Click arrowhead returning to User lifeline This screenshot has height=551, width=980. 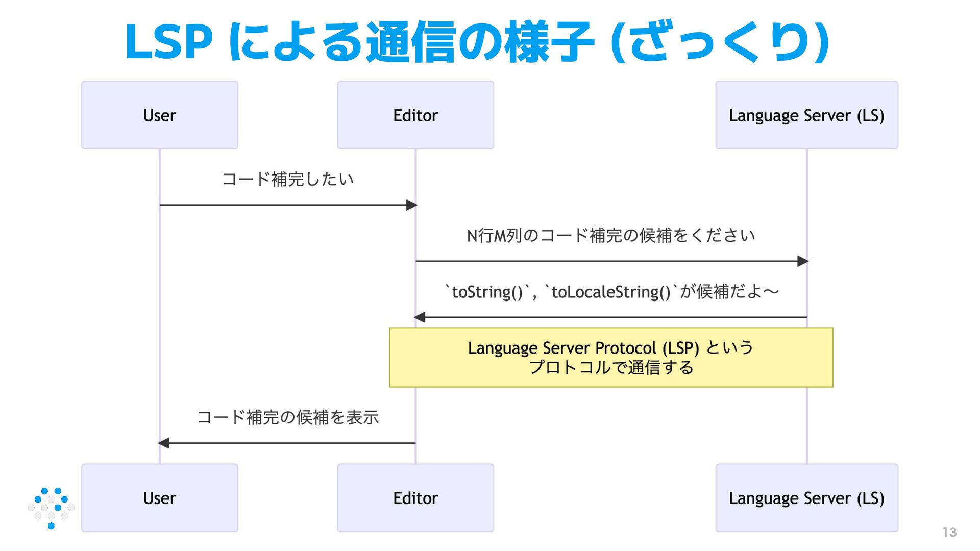(164, 443)
